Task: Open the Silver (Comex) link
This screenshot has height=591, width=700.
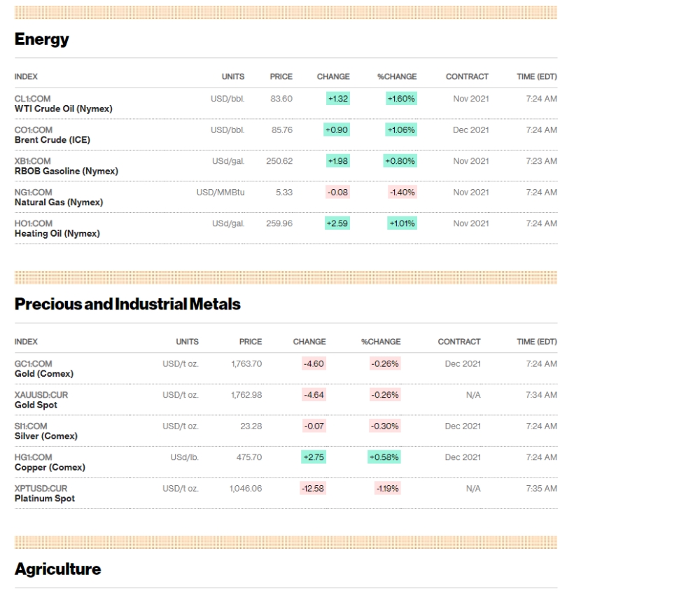Action: click(x=46, y=436)
